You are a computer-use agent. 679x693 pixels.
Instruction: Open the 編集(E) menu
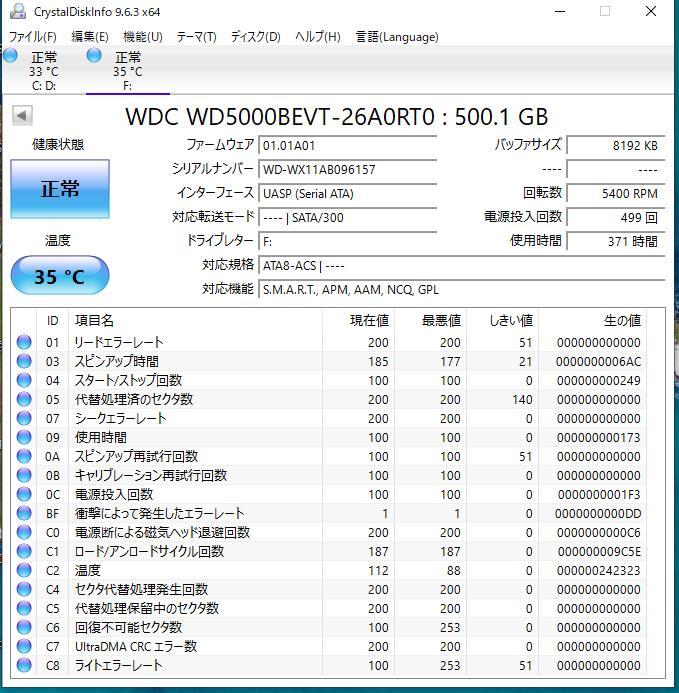click(x=90, y=37)
